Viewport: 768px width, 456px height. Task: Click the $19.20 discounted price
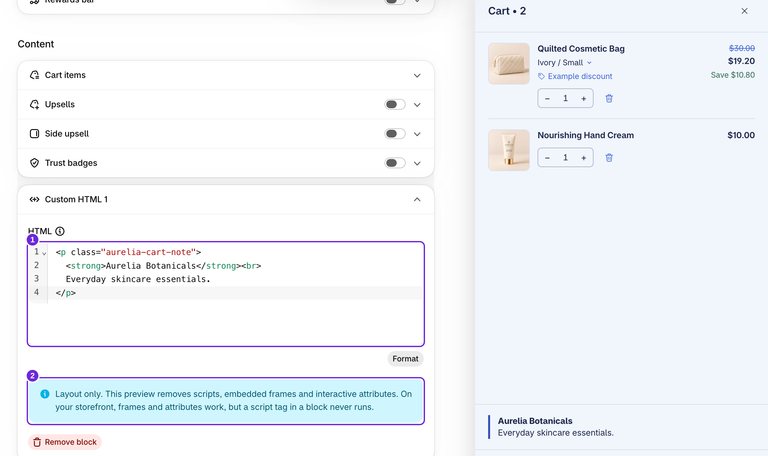[x=741, y=61]
